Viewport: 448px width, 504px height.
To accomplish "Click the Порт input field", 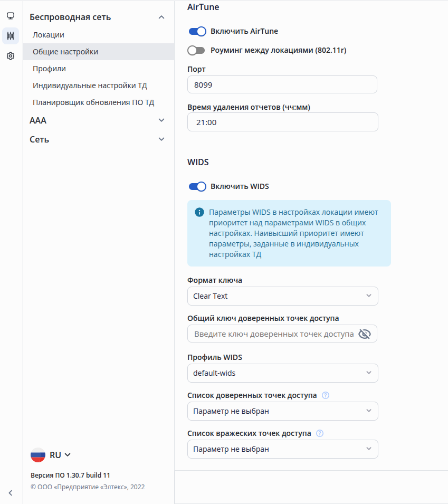I will 282,84.
